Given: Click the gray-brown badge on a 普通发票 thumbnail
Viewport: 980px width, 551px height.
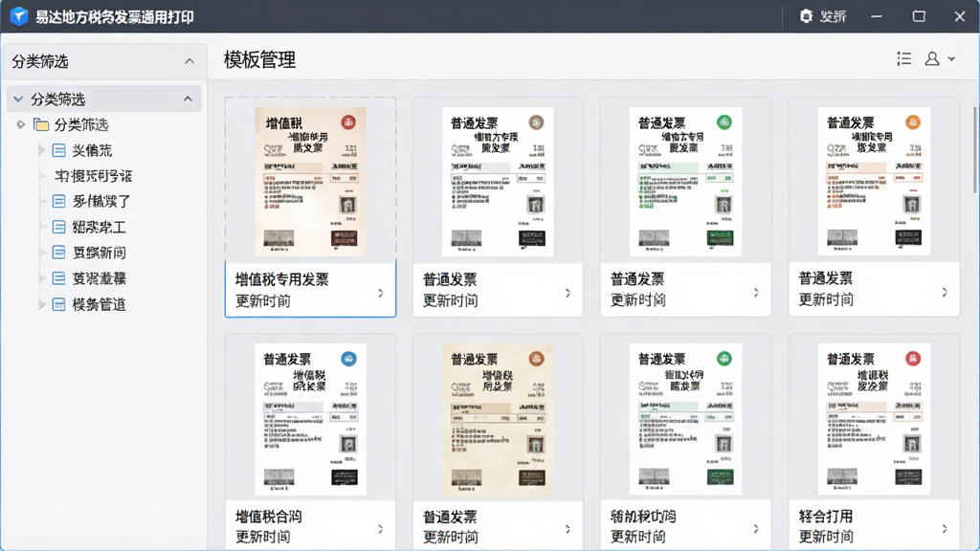Looking at the screenshot, I should [x=536, y=121].
